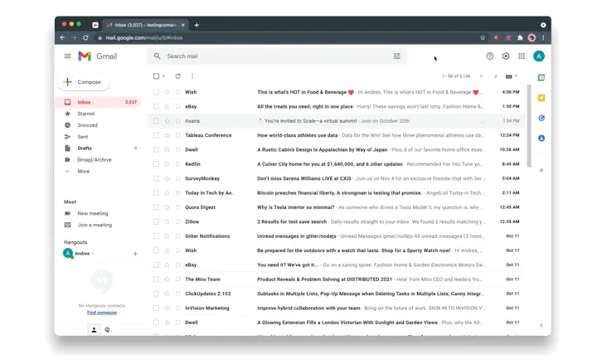Expand the More labels list

(83, 171)
